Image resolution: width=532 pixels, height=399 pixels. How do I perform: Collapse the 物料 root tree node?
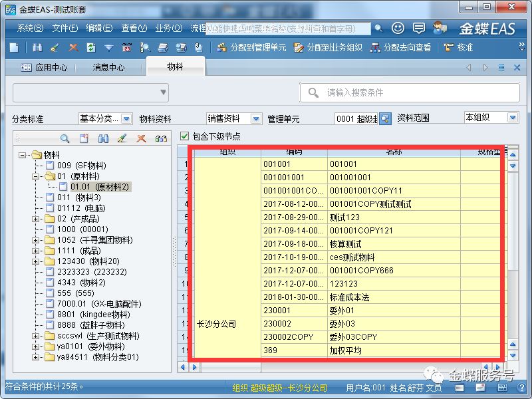[x=22, y=155]
